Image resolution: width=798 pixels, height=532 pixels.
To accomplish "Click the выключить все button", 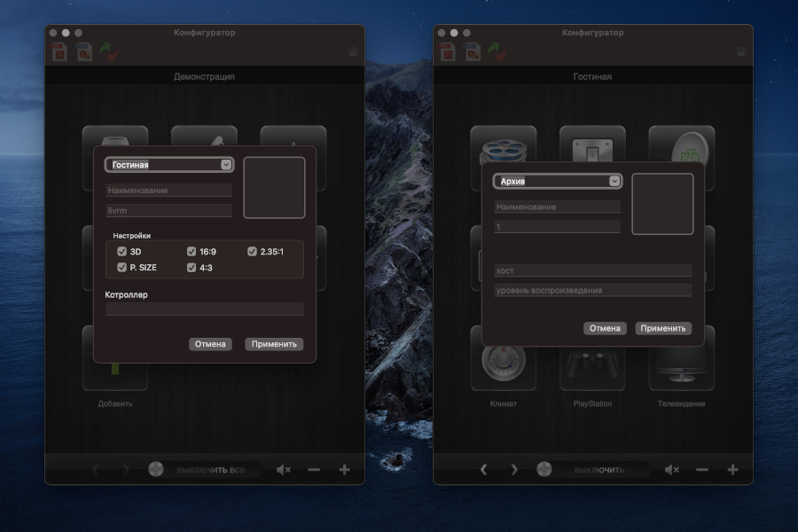I will 210,469.
